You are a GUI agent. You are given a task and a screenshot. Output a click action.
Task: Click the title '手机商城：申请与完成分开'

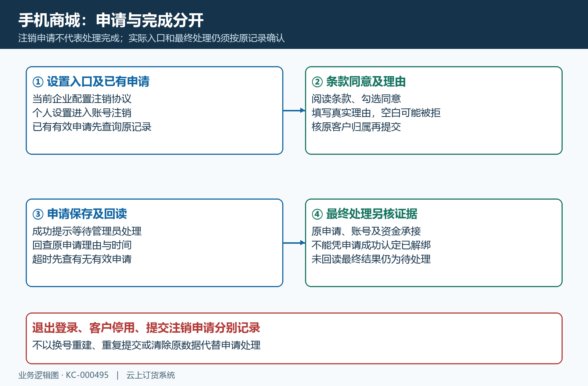111,20
